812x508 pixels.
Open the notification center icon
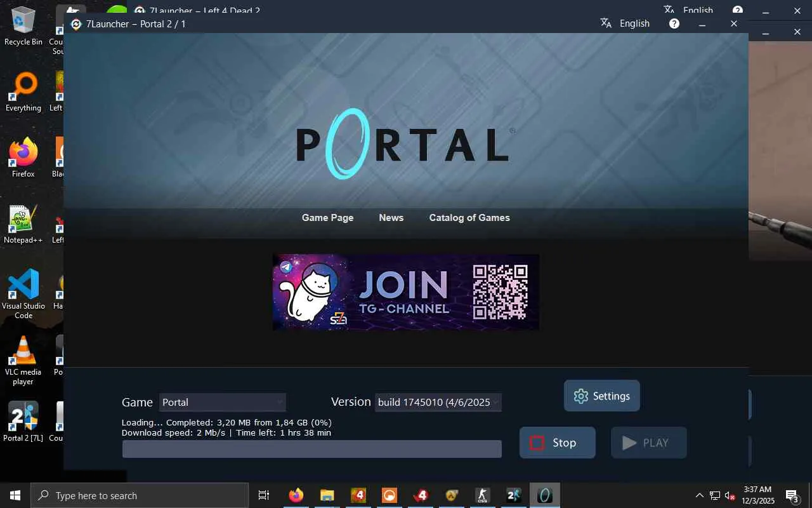tap(792, 495)
